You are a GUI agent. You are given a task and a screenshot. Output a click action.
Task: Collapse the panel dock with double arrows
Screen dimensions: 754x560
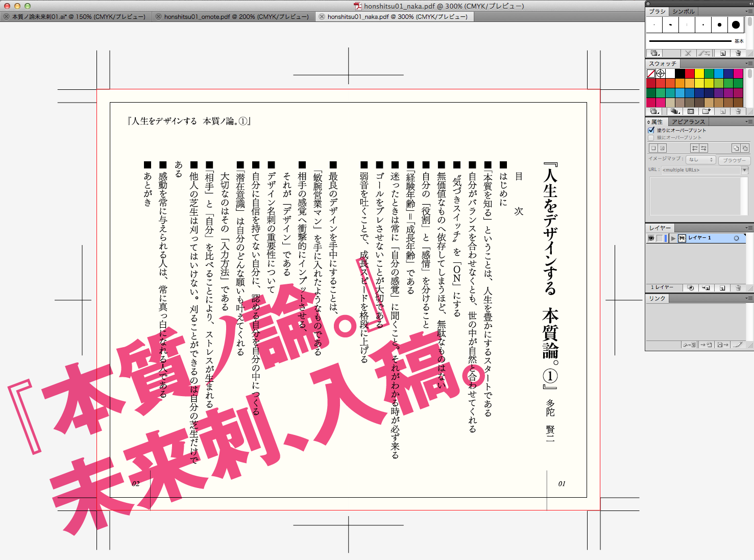[x=750, y=4]
